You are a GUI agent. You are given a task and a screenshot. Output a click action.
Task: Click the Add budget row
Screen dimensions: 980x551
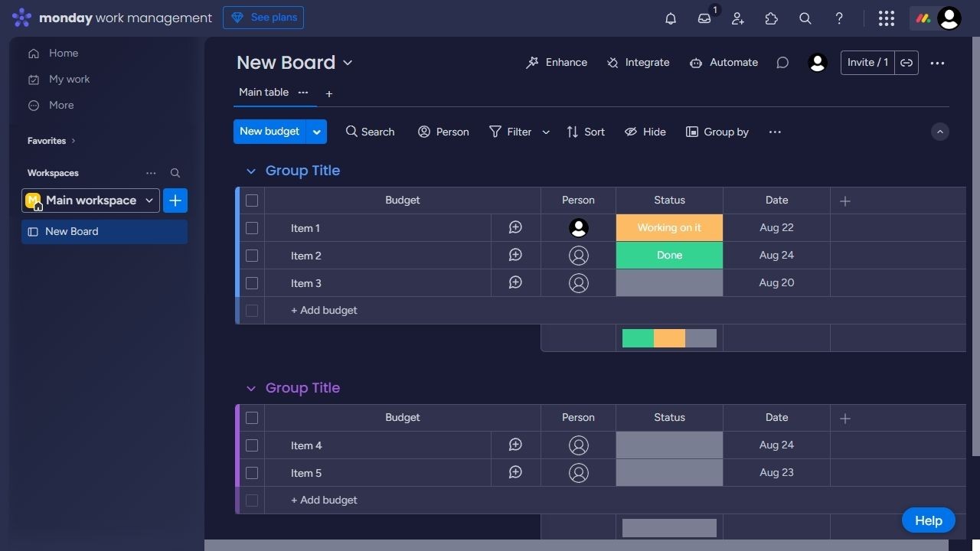tap(324, 310)
